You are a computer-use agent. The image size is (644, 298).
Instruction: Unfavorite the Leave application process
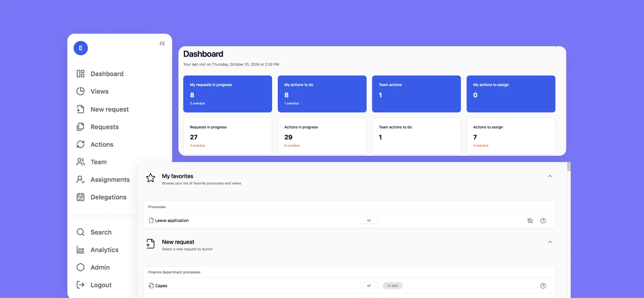pos(530,220)
